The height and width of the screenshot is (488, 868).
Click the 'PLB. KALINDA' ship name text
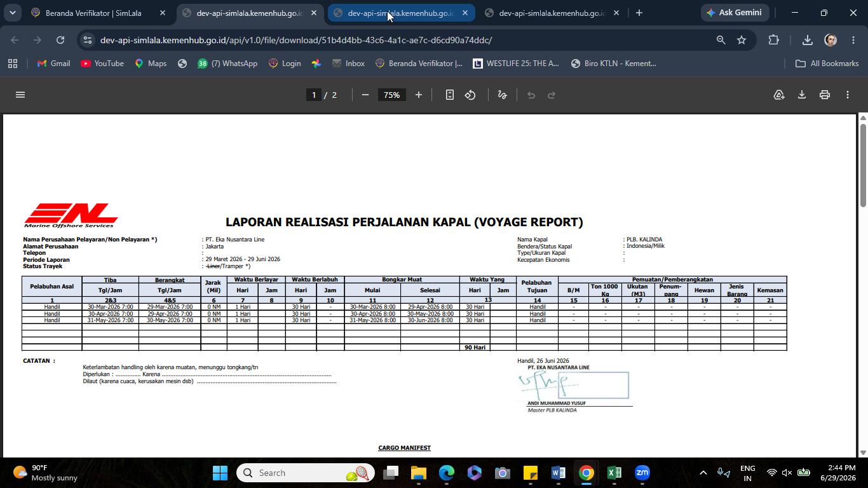(x=644, y=240)
